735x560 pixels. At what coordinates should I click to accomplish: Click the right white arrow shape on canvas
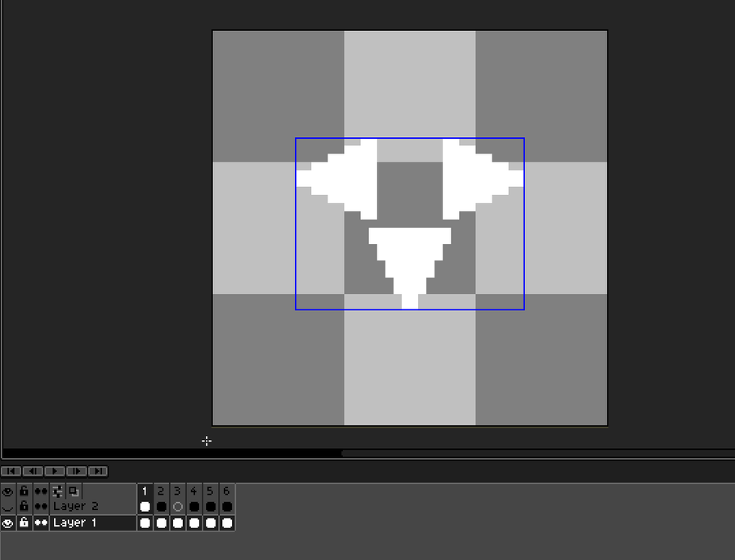(474, 179)
